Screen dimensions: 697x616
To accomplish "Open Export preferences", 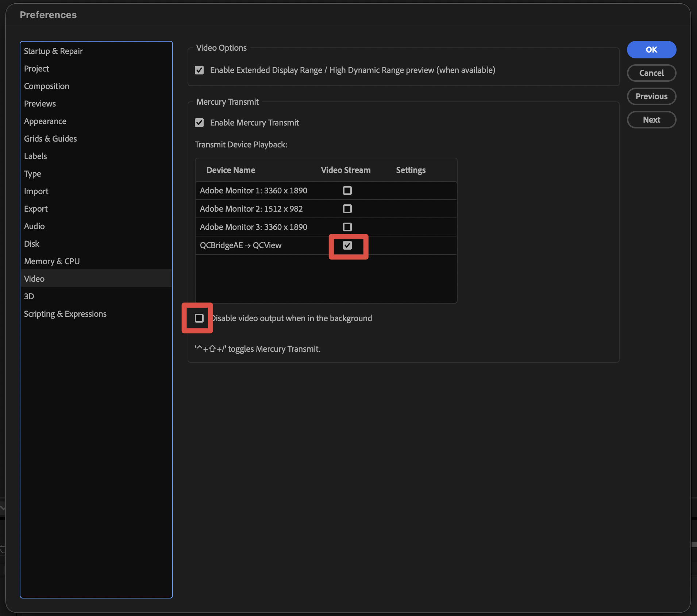I will point(96,209).
